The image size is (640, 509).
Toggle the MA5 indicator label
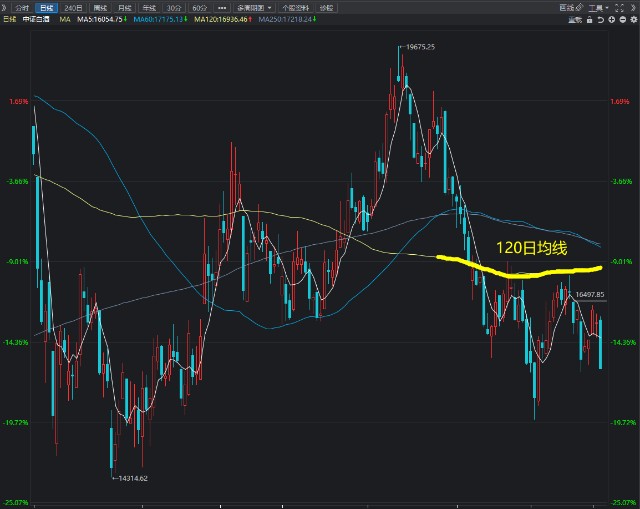pyautogui.click(x=100, y=19)
